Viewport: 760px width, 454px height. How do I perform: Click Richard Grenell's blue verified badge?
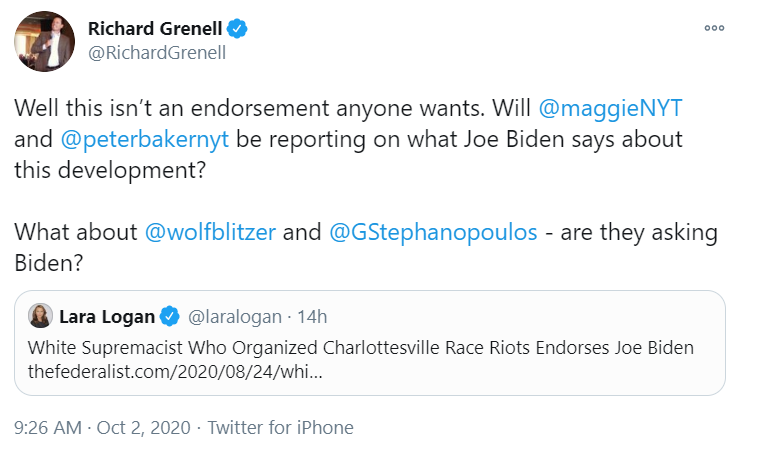click(x=237, y=29)
